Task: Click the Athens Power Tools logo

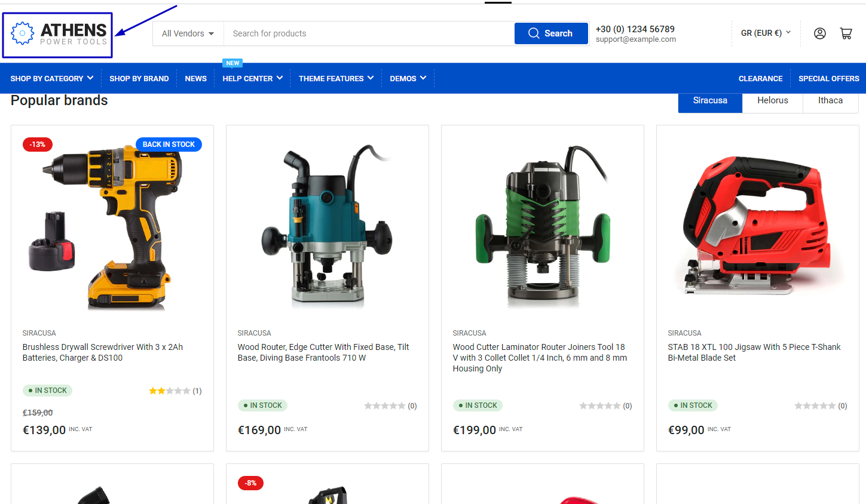Action: [x=59, y=34]
